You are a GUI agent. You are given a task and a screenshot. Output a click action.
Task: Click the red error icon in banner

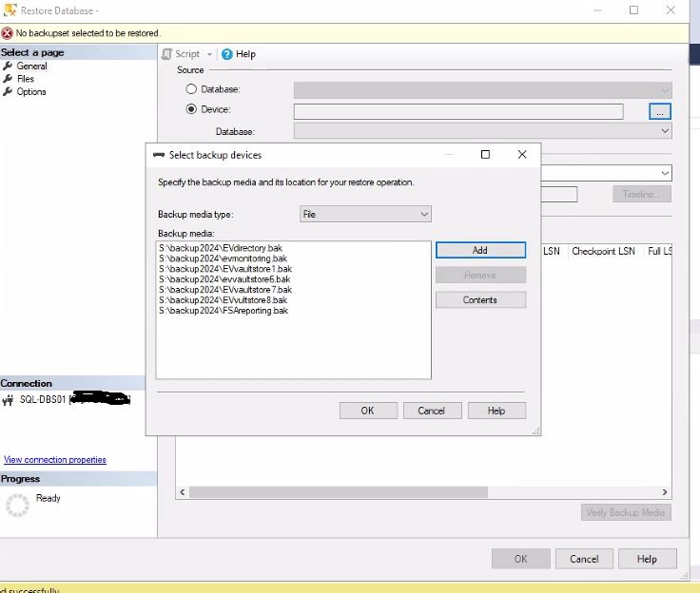(8, 33)
